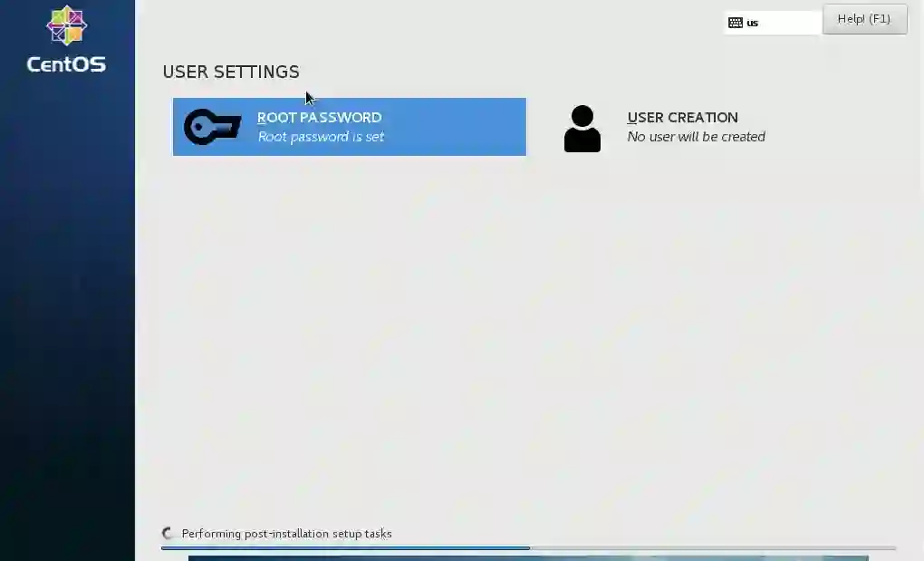
Task: Click the banner image below the progress bar
Action: [528, 557]
